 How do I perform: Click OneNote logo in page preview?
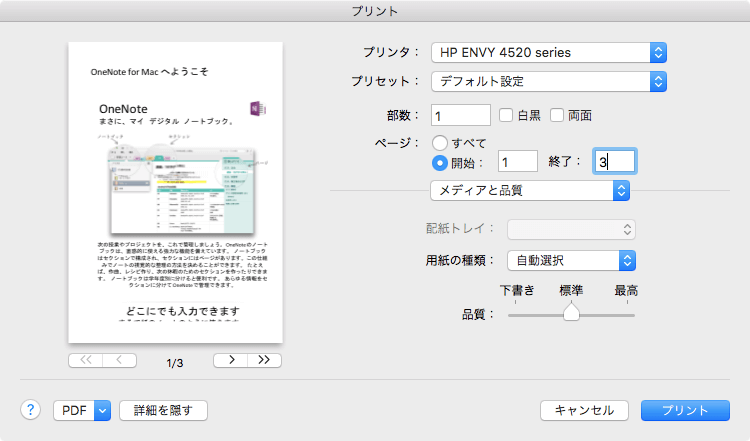click(258, 109)
